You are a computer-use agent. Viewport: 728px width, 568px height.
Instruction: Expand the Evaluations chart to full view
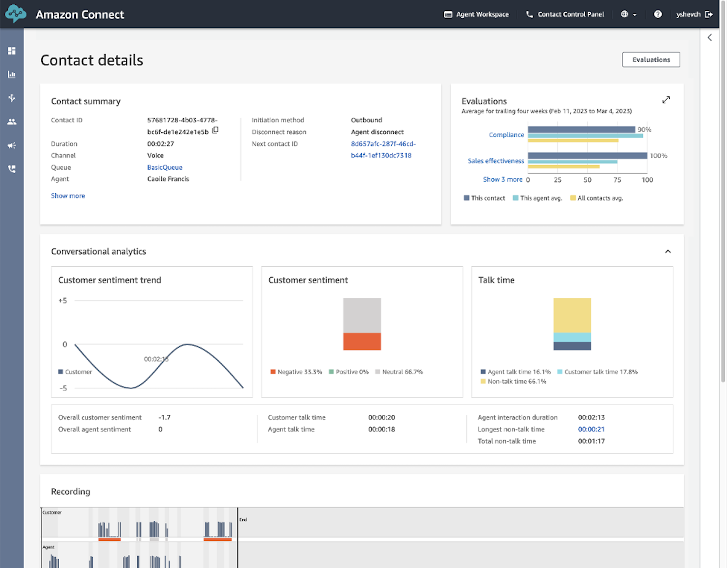pos(666,100)
